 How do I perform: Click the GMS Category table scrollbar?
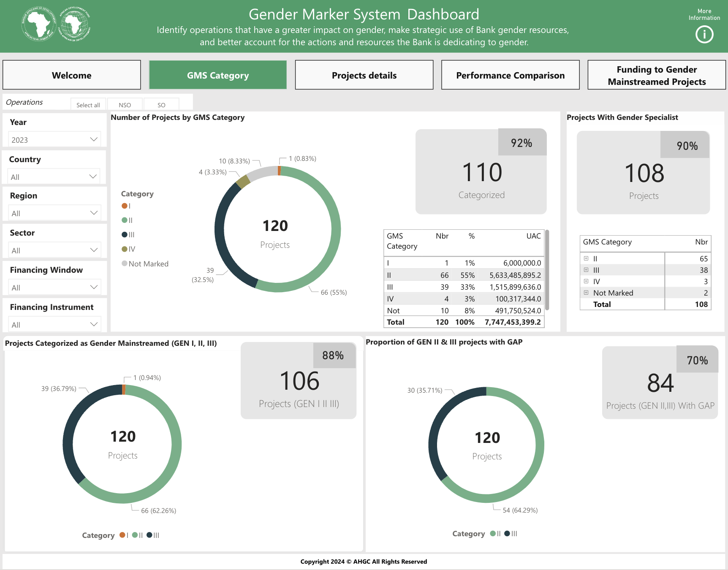click(547, 270)
